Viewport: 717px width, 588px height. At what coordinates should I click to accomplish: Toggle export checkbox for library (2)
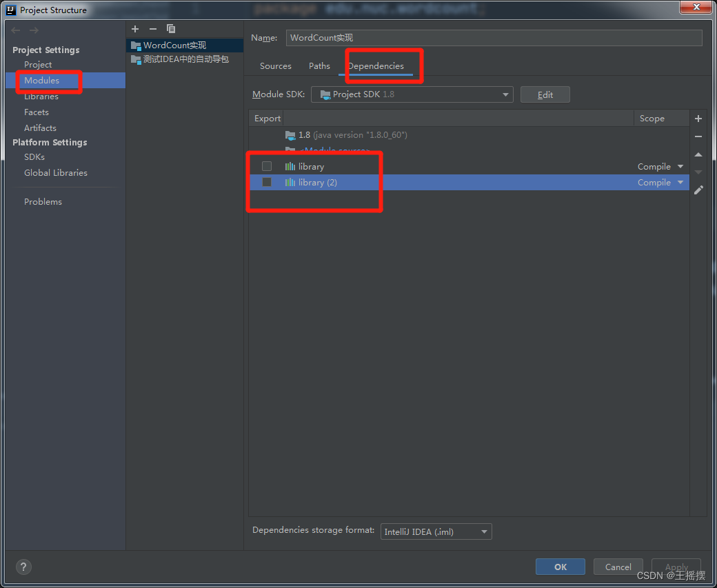point(267,182)
